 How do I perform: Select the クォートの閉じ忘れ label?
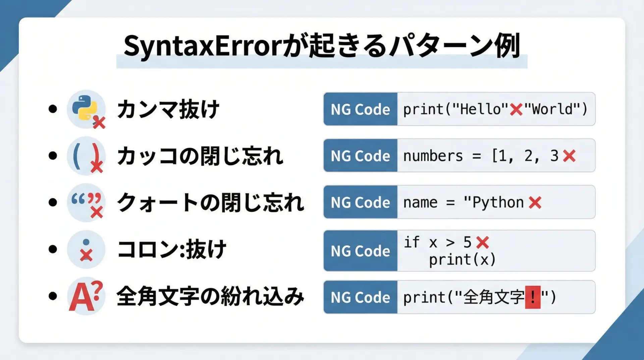tap(210, 203)
